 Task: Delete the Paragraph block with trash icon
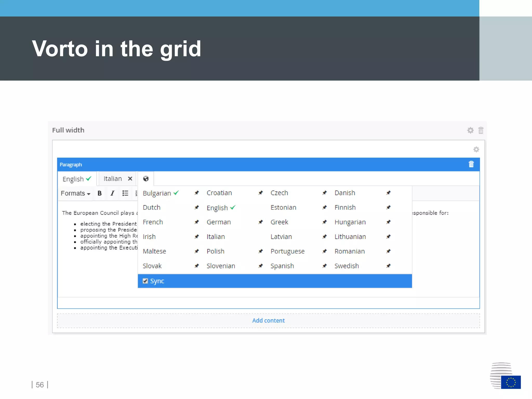click(x=471, y=164)
